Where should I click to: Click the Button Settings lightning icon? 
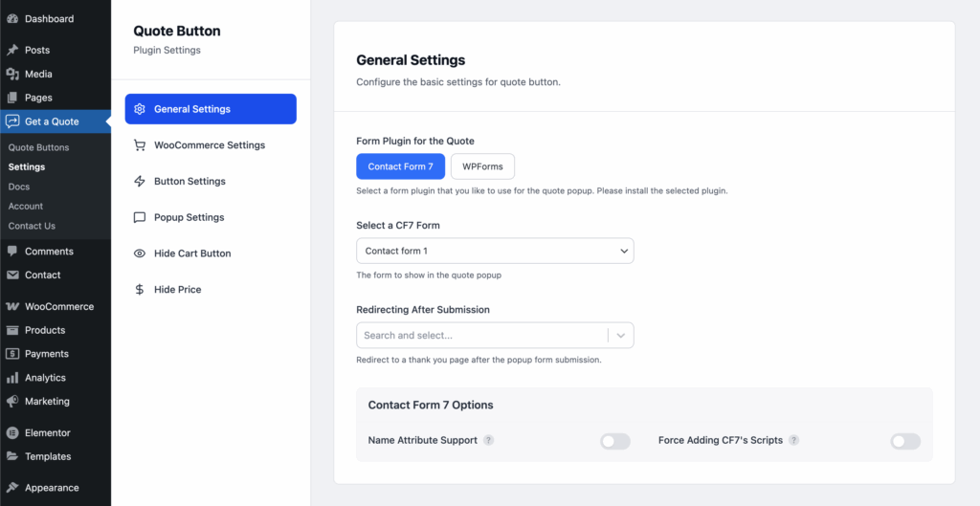(140, 182)
